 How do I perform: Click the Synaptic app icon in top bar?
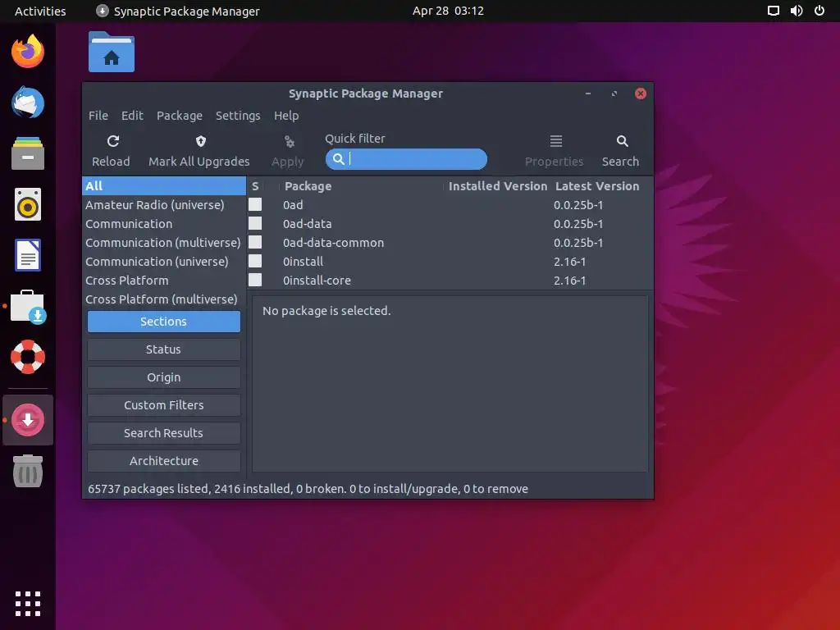(x=103, y=11)
